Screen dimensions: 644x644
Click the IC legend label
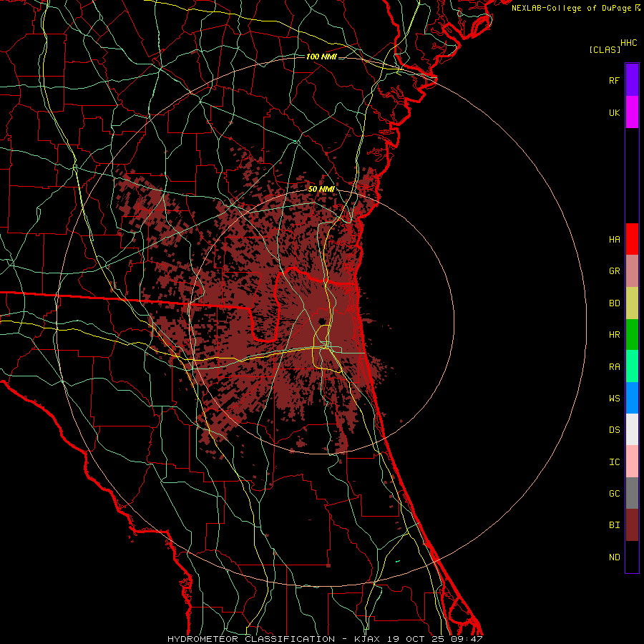tap(614, 462)
